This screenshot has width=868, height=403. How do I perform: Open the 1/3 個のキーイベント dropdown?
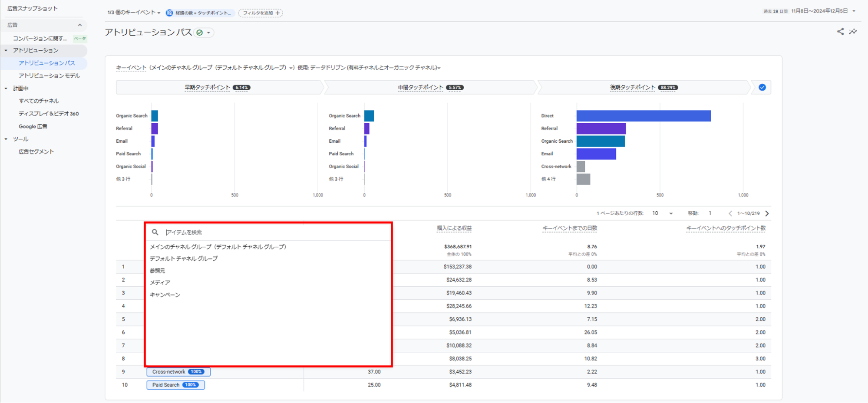(134, 13)
